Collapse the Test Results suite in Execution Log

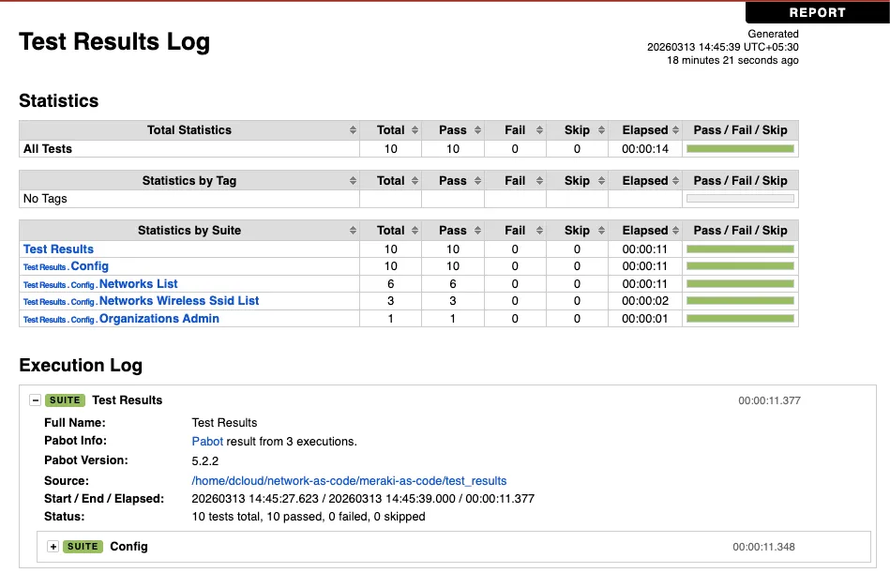click(x=38, y=400)
